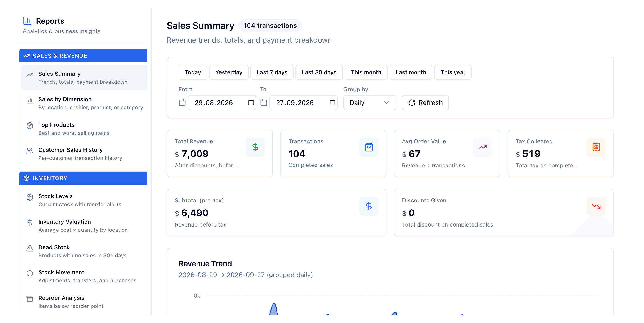Open Customer Sales History report
This screenshot has height=323, width=644.
(x=84, y=154)
